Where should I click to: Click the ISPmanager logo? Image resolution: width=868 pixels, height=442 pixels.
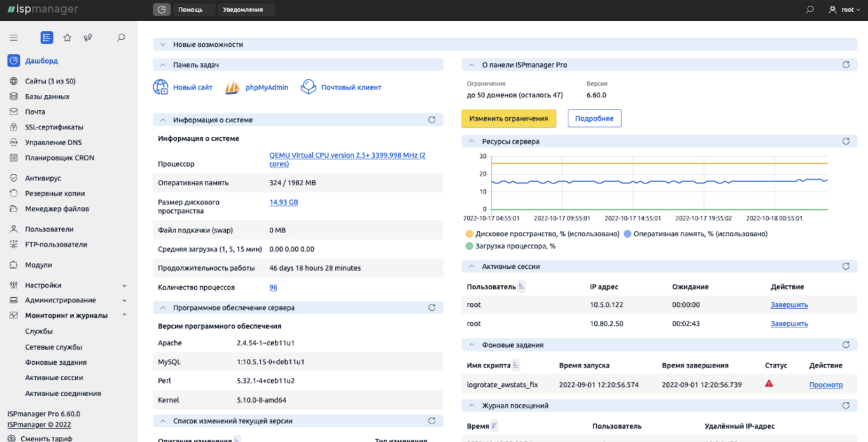(43, 10)
